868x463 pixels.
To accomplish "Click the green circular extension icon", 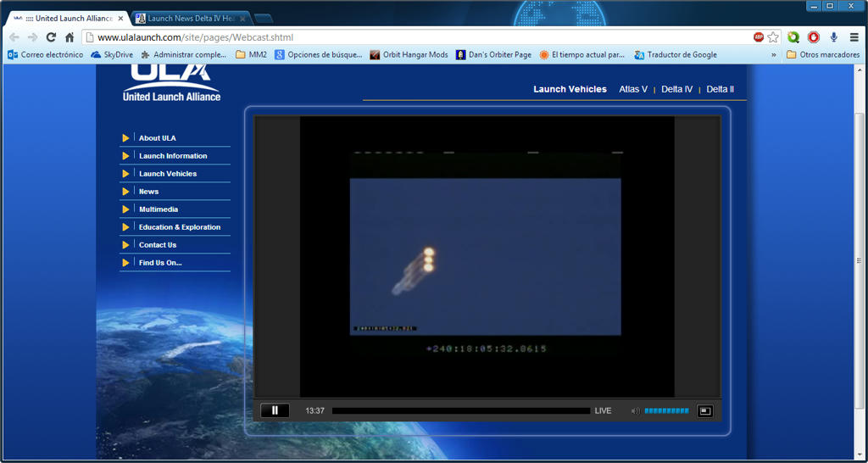I will coord(793,37).
